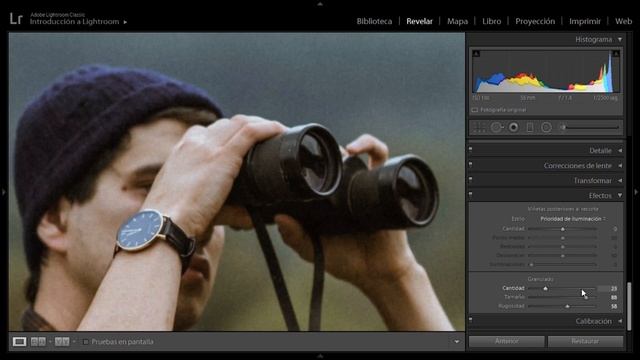Choose the reference view (Y Y) icon
Screen dimensions: 640x360
[62, 342]
